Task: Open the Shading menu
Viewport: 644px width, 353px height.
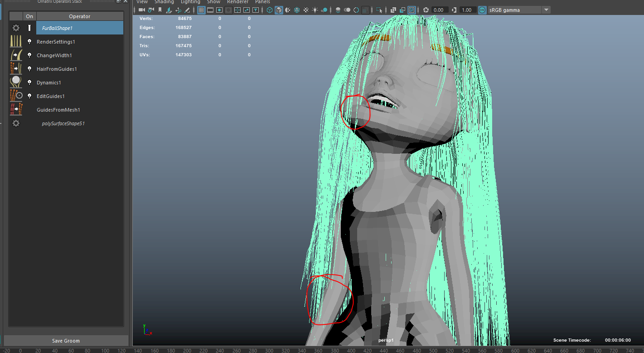Action: click(164, 2)
